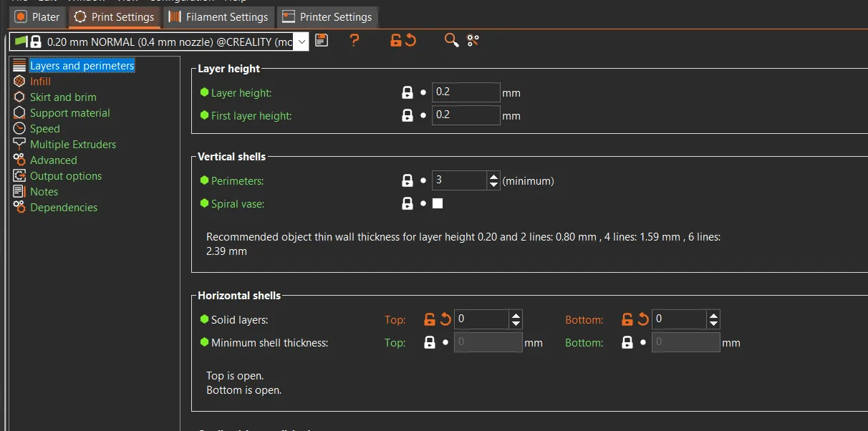Viewport: 868px width, 431px height.
Task: Increase the Bottom solid layers value
Action: [x=713, y=315]
